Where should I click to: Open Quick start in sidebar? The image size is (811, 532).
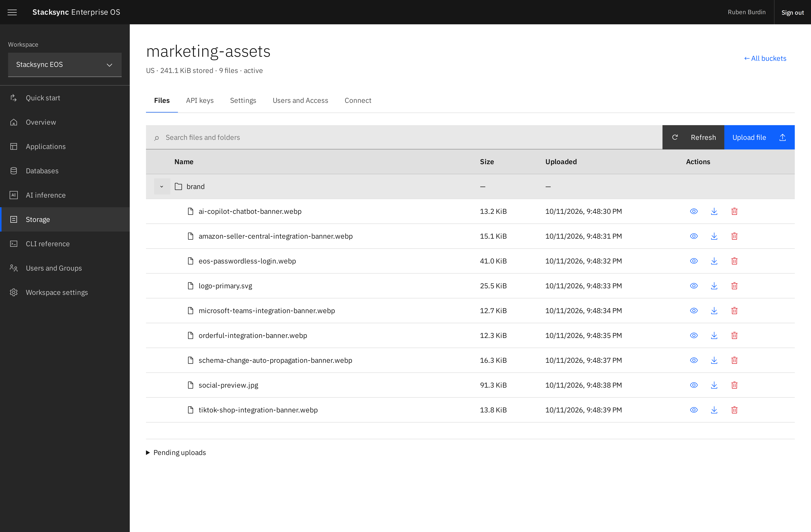point(65,98)
